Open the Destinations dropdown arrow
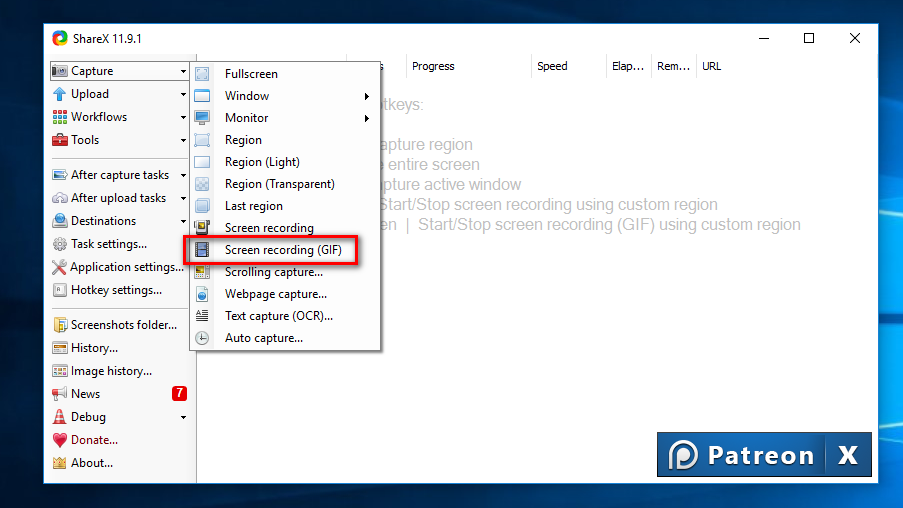 pyautogui.click(x=183, y=221)
